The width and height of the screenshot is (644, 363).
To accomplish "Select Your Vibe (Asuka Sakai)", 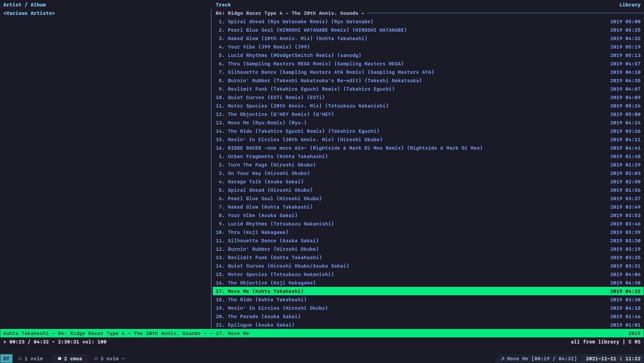I will click(428, 215).
